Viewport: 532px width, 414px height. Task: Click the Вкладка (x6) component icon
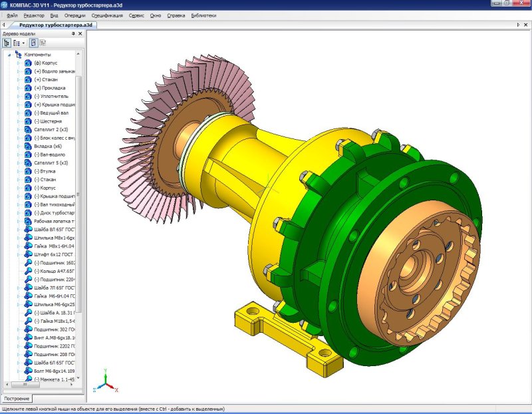tap(28, 146)
